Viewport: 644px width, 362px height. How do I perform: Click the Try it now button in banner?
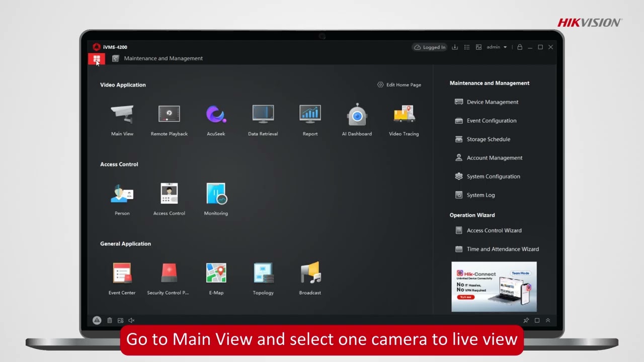(465, 297)
